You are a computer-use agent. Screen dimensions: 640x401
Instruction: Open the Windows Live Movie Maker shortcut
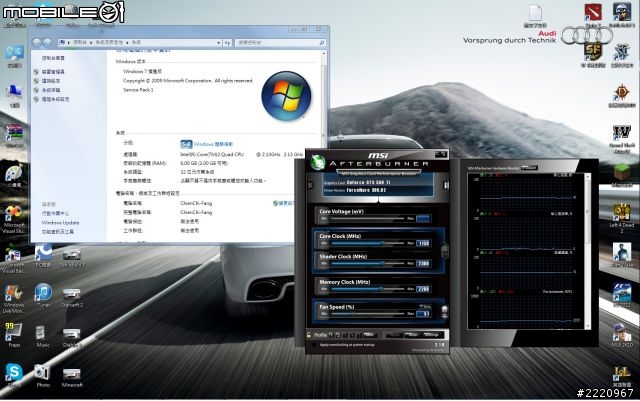coord(14,298)
